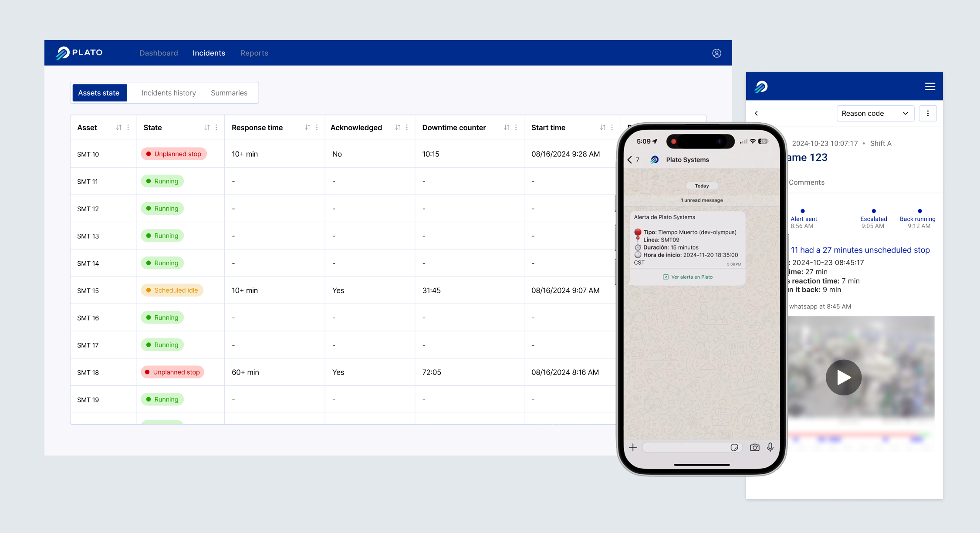Sort the Acknowledged column
This screenshot has height=533, width=980.
398,128
